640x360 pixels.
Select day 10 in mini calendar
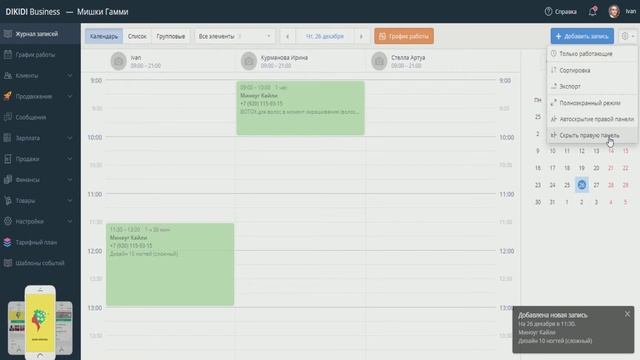coord(552,151)
